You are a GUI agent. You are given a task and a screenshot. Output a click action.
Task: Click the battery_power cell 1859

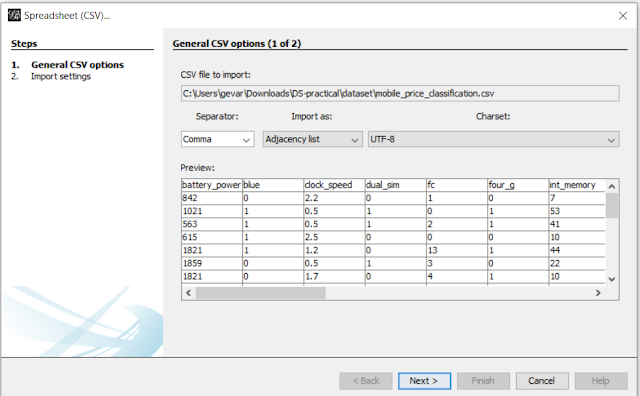tap(211, 263)
